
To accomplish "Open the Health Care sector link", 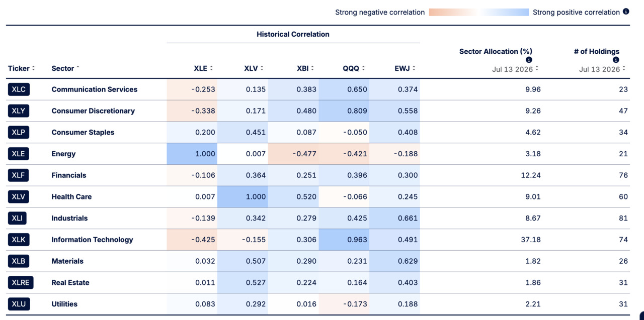I will (x=71, y=197).
